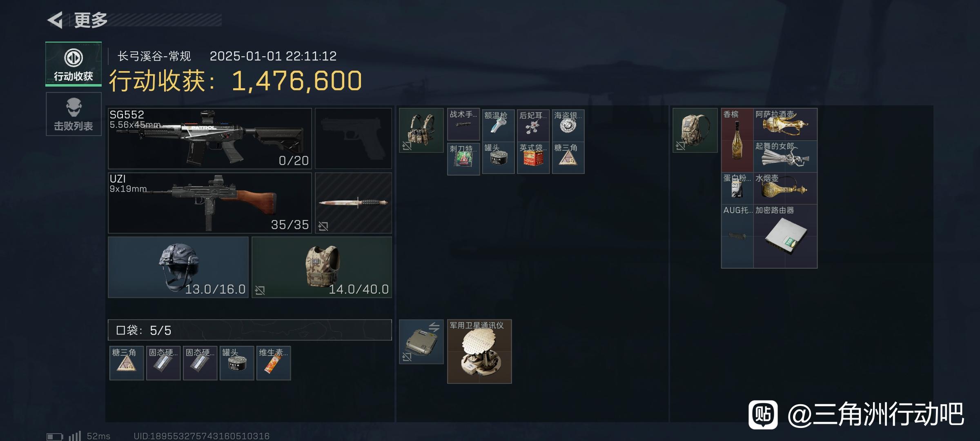Click the secure container case icon
This screenshot has width=980, height=441.
pyautogui.click(x=421, y=342)
